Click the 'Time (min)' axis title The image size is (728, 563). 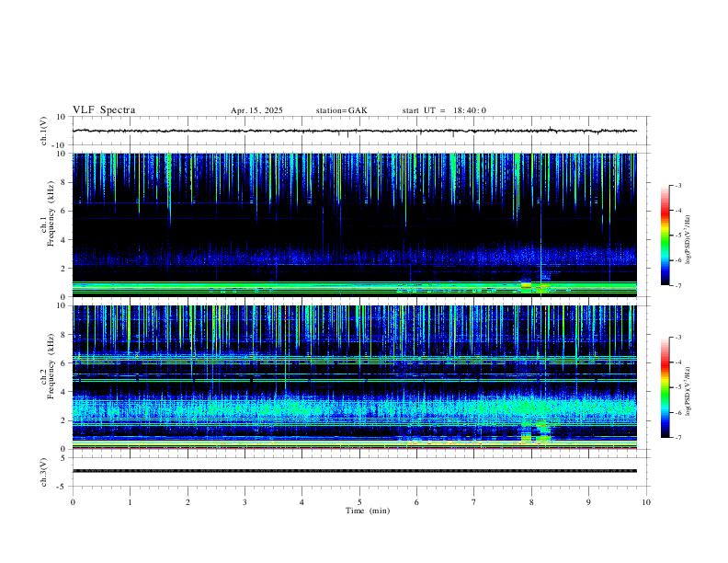[x=368, y=511]
